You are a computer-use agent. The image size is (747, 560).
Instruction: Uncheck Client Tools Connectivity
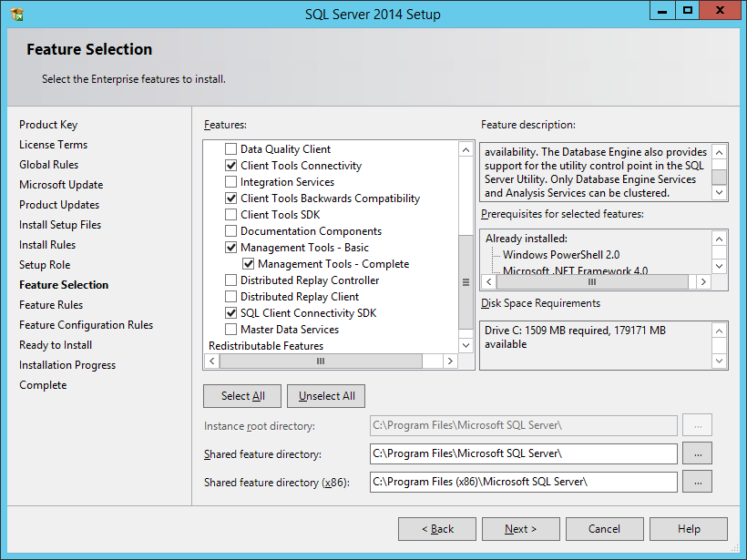pos(230,166)
